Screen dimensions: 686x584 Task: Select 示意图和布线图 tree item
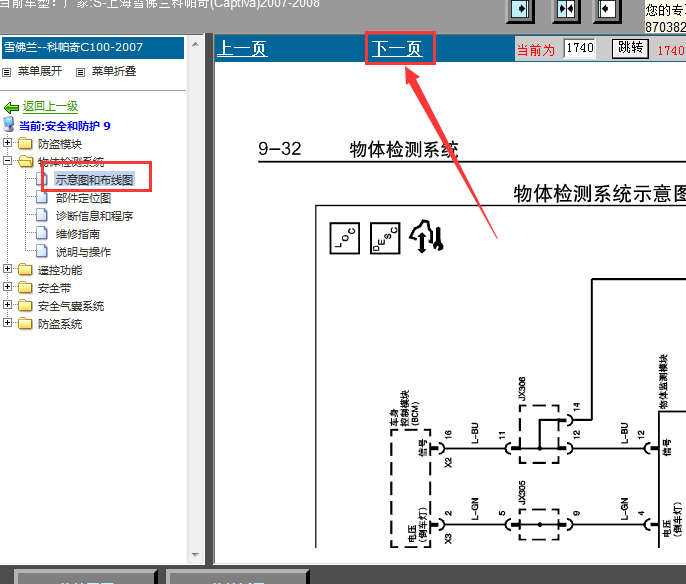point(94,180)
